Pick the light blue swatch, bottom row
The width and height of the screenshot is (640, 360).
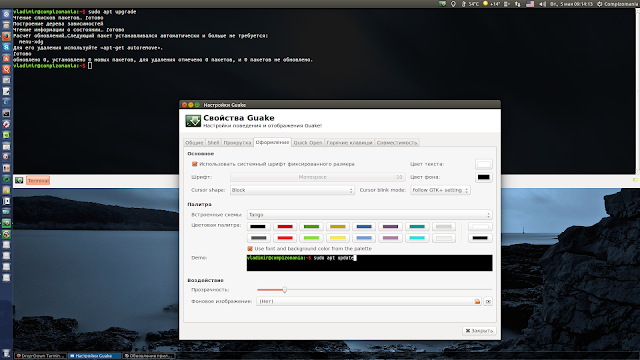tap(364, 238)
